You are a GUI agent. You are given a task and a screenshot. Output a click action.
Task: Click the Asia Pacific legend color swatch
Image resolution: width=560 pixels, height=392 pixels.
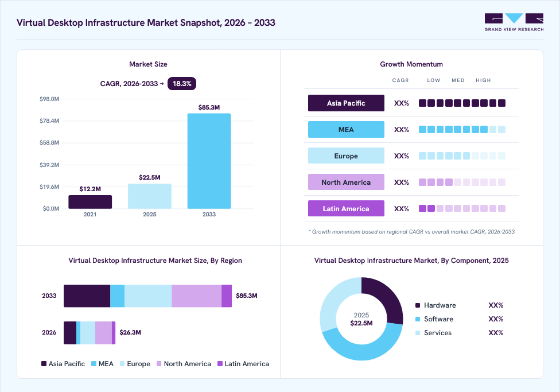pyautogui.click(x=44, y=364)
